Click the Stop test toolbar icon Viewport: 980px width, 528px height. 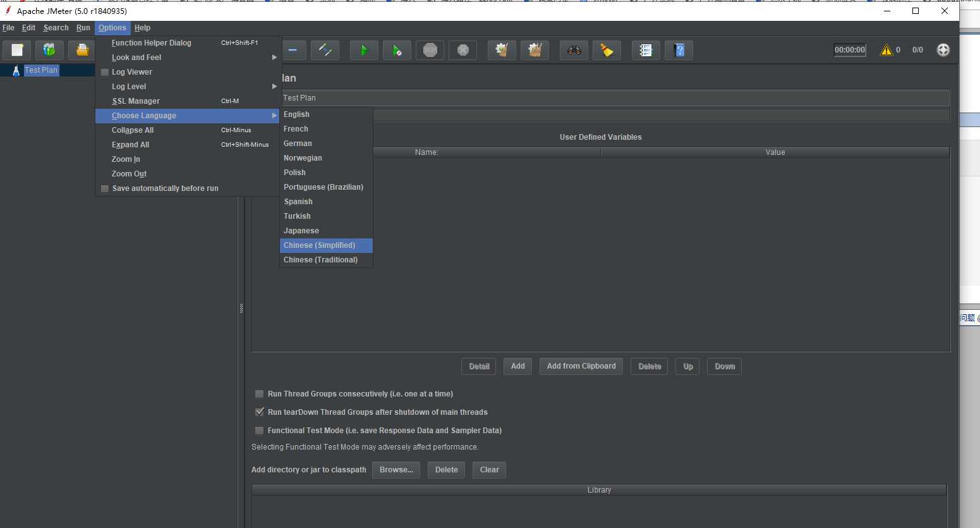click(430, 50)
